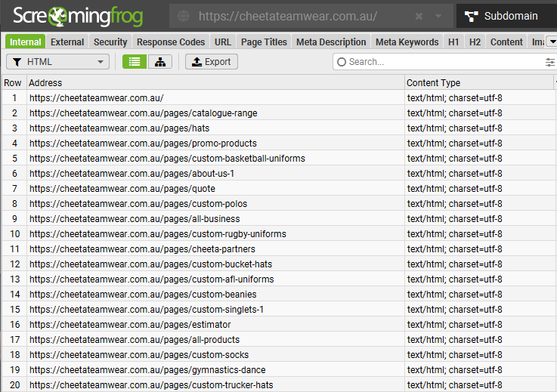557x392 pixels.
Task: Go to the Meta Description tab
Action: point(331,42)
